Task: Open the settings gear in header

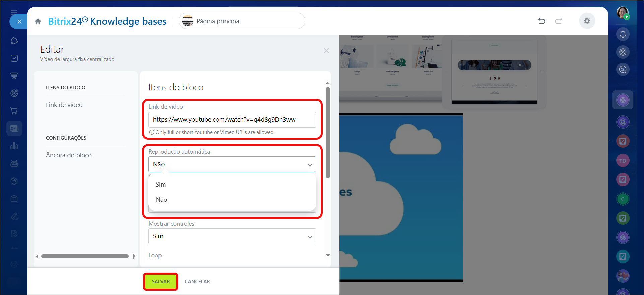Action: [x=587, y=21]
